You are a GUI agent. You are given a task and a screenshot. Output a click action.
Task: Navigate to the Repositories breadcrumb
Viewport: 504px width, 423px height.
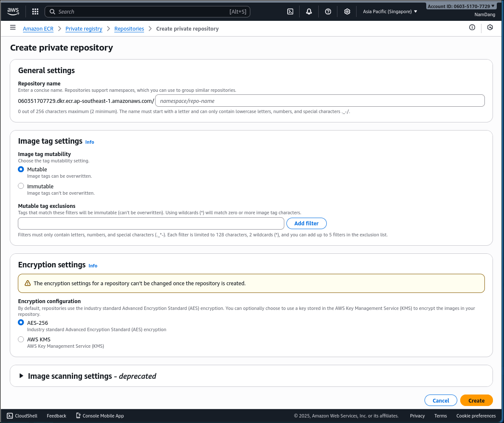pyautogui.click(x=129, y=28)
